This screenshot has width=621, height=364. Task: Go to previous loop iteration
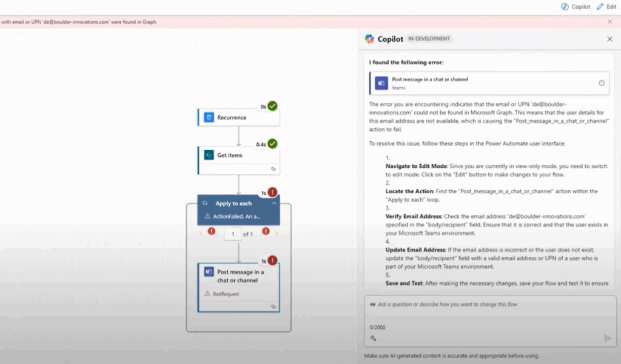coord(201,234)
